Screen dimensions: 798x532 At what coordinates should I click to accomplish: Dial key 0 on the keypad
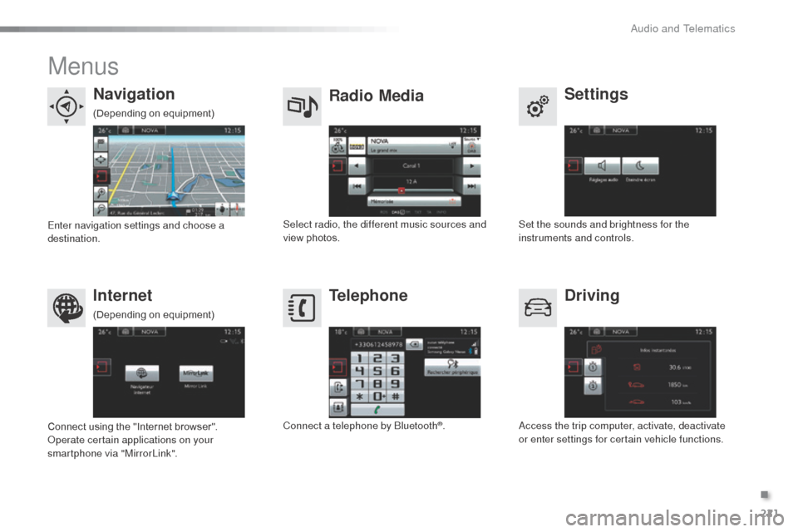[x=377, y=397]
